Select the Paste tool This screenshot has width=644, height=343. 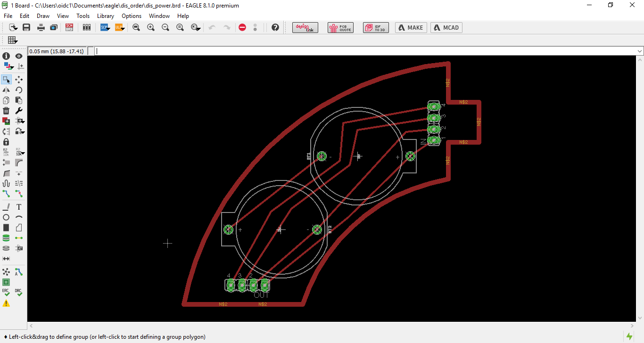(x=19, y=100)
